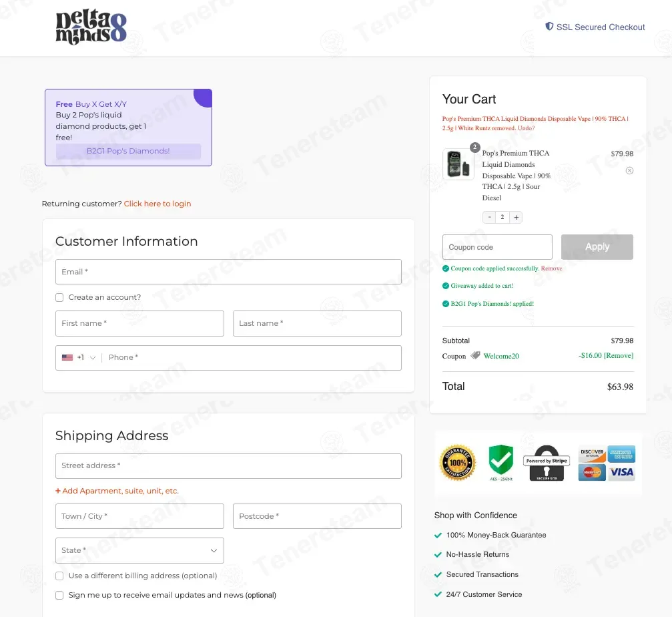The image size is (672, 617).
Task: Click the Last name field
Action: click(x=317, y=323)
